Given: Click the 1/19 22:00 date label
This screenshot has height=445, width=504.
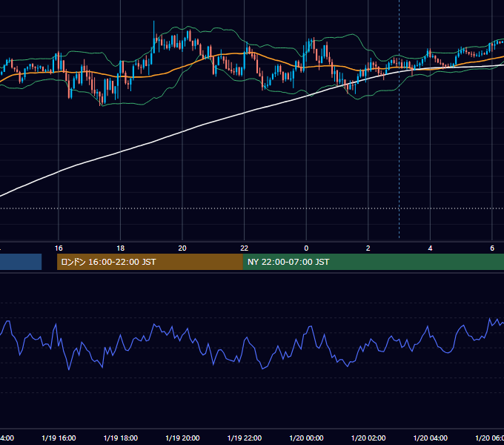Looking at the screenshot, I should click(x=245, y=438).
